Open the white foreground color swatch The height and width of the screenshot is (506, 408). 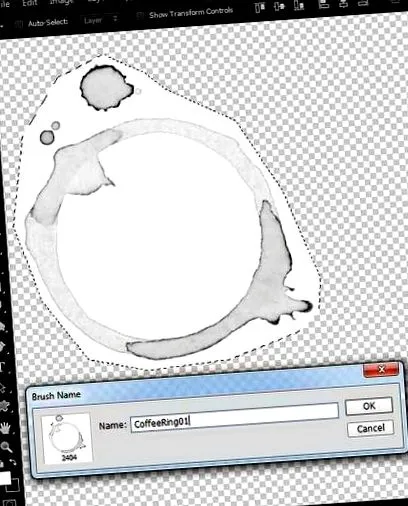5,478
